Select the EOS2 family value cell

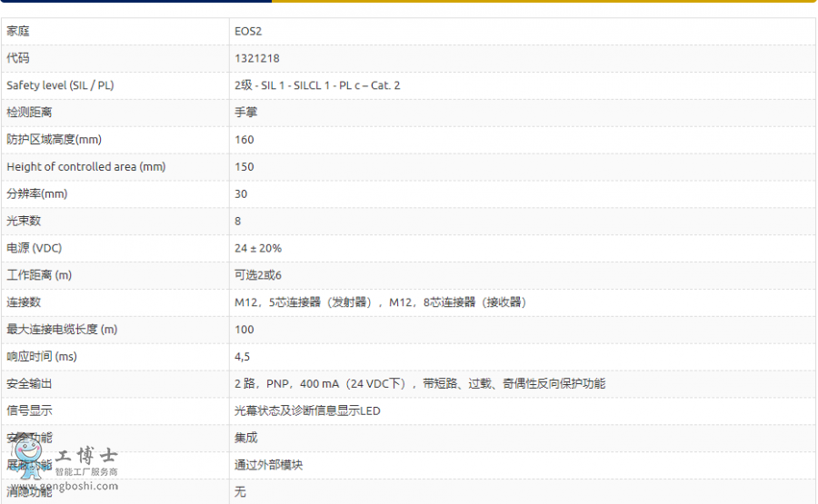click(247, 31)
